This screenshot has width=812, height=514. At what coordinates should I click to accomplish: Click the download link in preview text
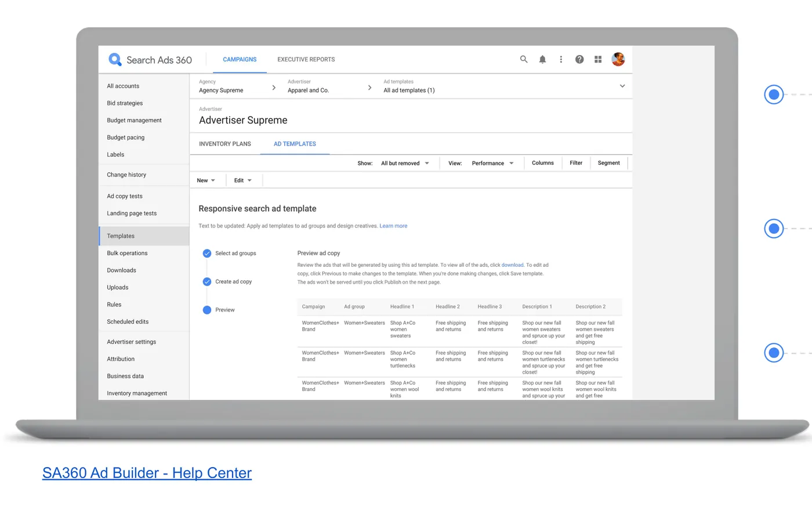click(512, 265)
